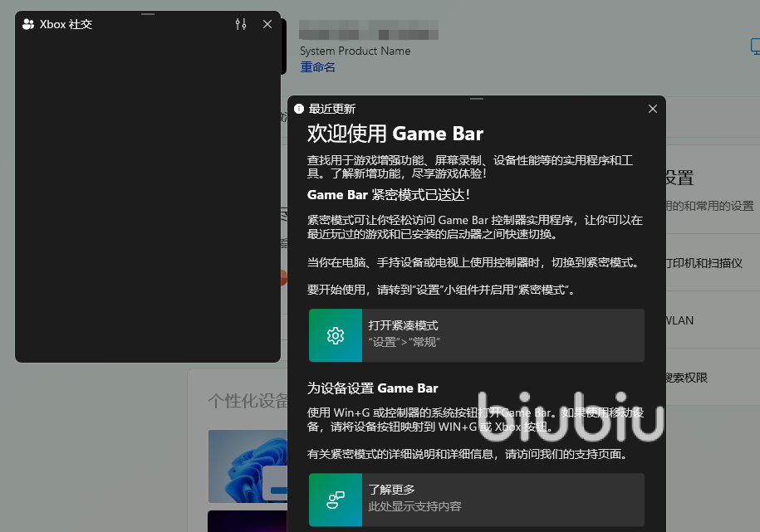Open the 了解更多 support card label
The height and width of the screenshot is (532, 760).
(x=392, y=490)
